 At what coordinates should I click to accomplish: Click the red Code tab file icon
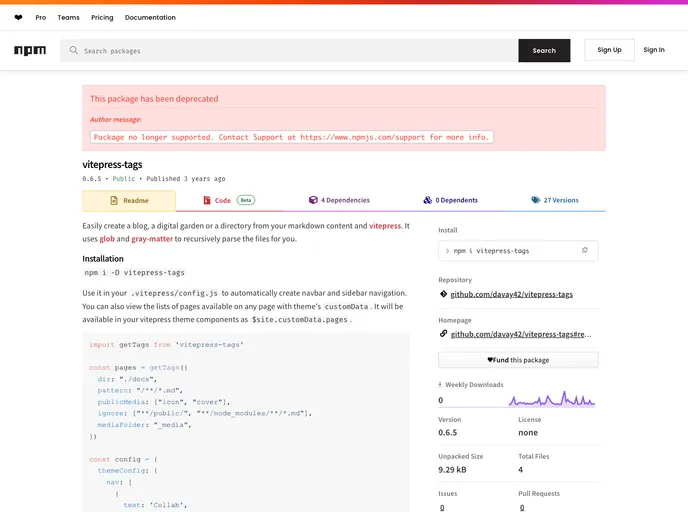pyautogui.click(x=207, y=201)
